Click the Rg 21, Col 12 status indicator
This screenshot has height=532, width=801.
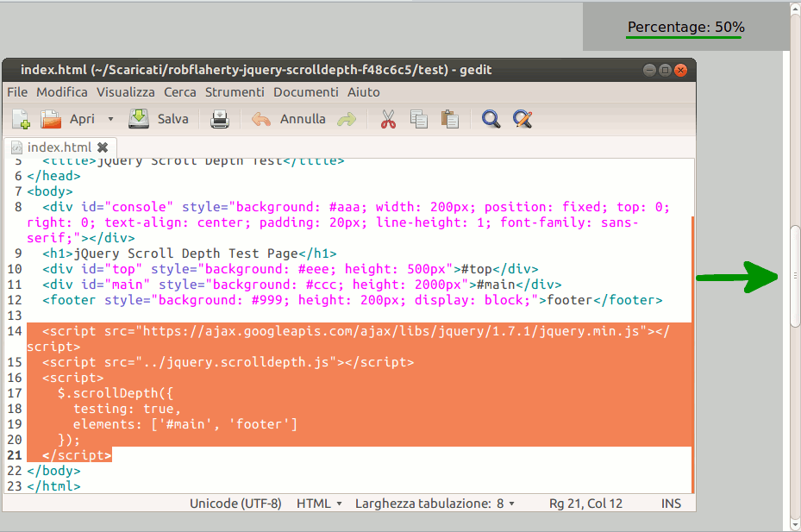(585, 503)
